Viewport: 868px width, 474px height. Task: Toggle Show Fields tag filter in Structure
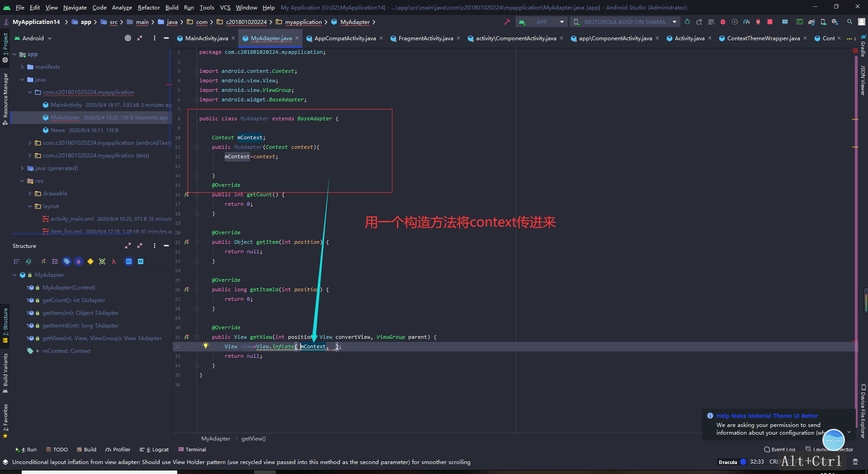coord(67,261)
